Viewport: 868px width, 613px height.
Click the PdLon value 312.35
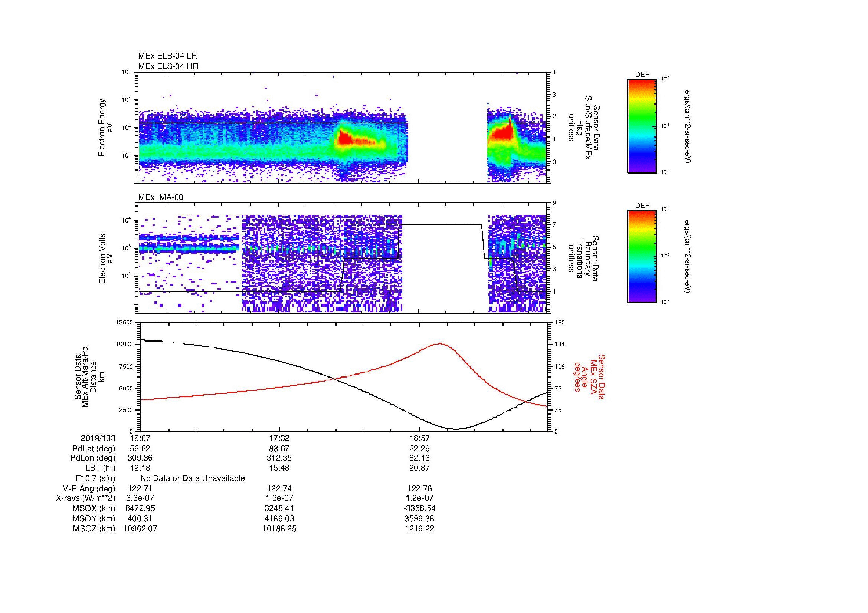279,458
